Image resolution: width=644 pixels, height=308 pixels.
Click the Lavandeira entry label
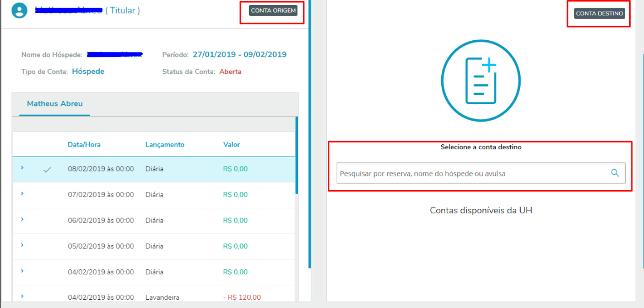click(x=162, y=298)
